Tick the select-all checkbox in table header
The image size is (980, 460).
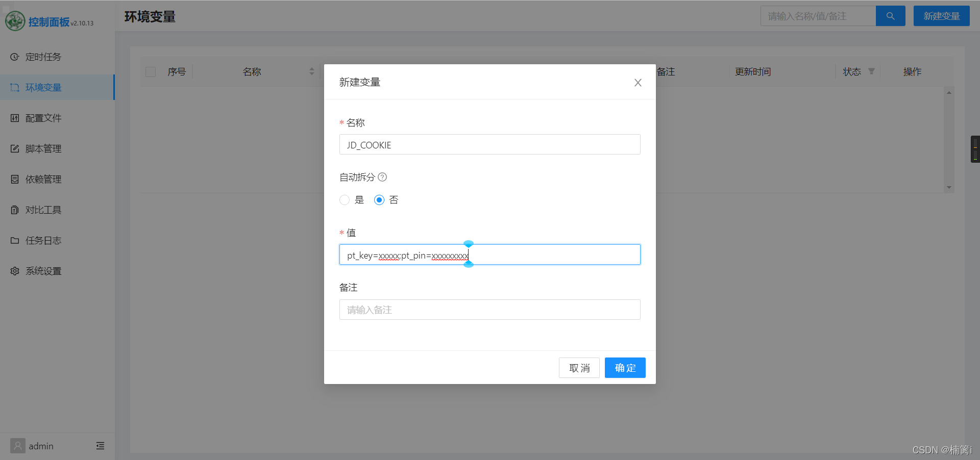pyautogui.click(x=151, y=72)
